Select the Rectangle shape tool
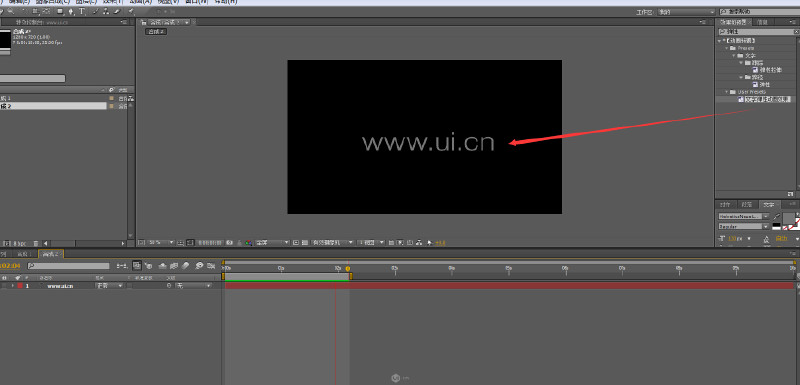 [x=60, y=11]
